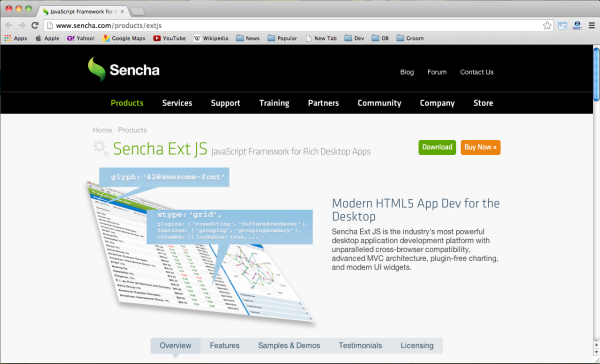Switch to the Overview tab
Screen dimensions: 600x364
(175, 346)
